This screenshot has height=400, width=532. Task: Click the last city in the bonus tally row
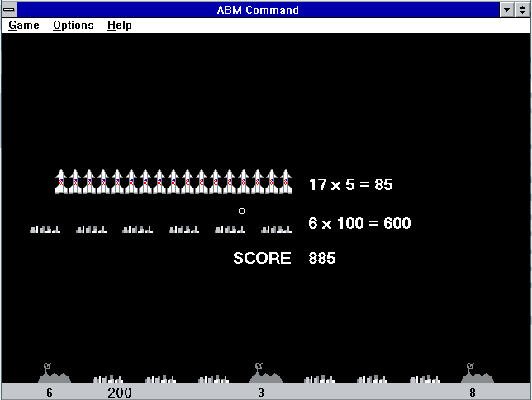pyautogui.click(x=277, y=229)
